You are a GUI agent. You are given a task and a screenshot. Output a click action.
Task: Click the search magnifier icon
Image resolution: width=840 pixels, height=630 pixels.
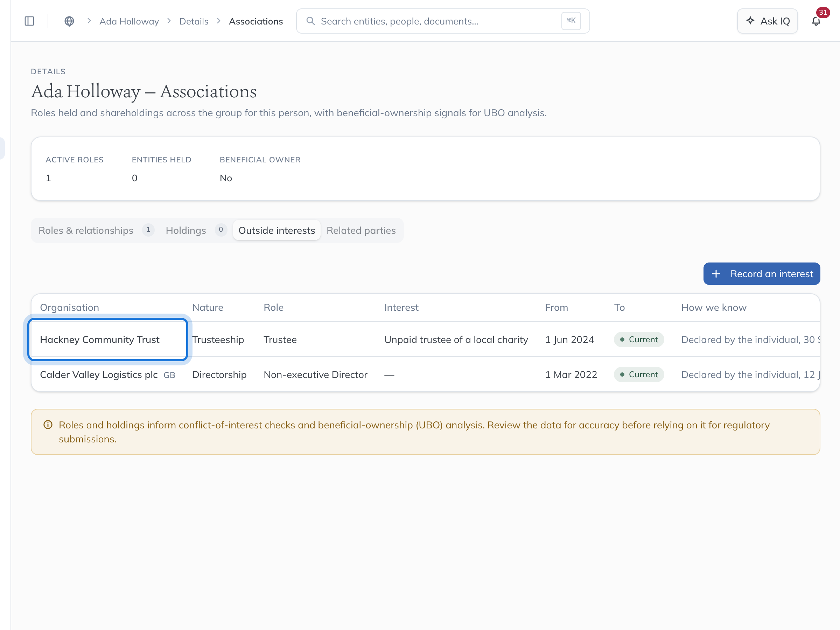pyautogui.click(x=311, y=21)
